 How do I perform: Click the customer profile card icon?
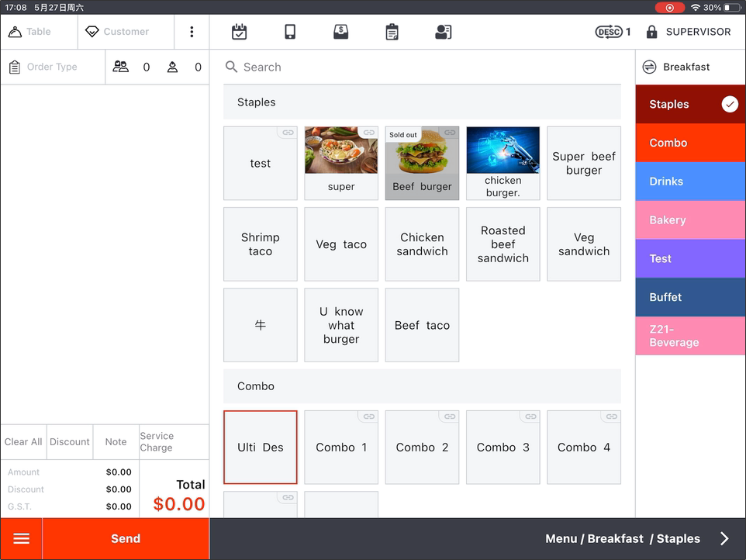443,32
